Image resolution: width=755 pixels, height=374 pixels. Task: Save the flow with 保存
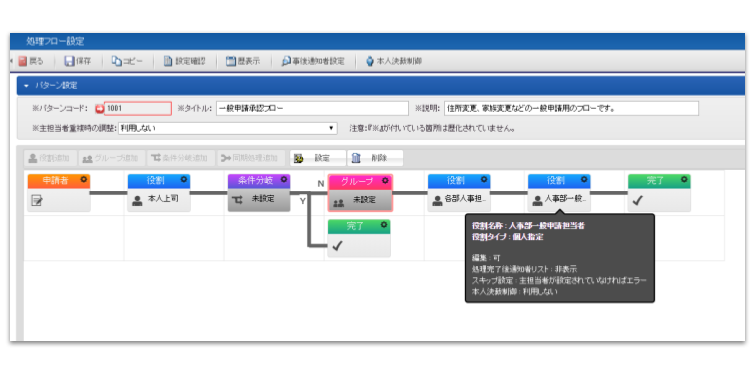78,61
